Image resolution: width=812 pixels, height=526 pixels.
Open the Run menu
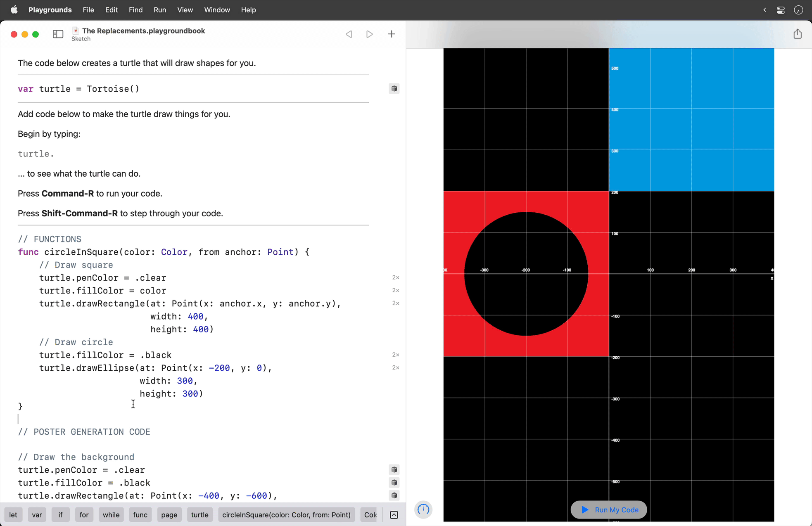coord(160,9)
